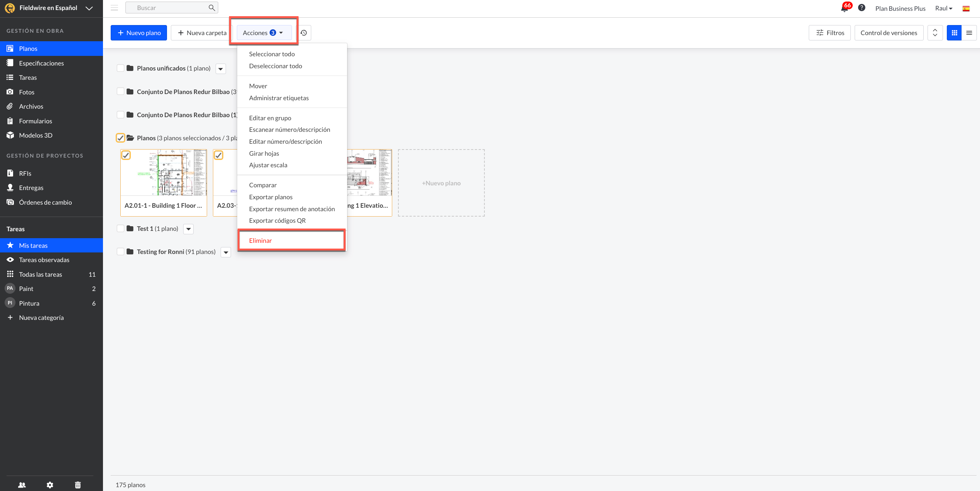Click the Spanish flag language icon

(966, 8)
